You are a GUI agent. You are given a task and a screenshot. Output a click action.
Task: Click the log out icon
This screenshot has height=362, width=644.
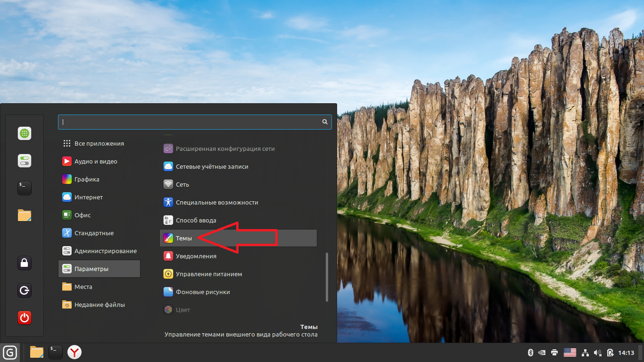tap(25, 290)
